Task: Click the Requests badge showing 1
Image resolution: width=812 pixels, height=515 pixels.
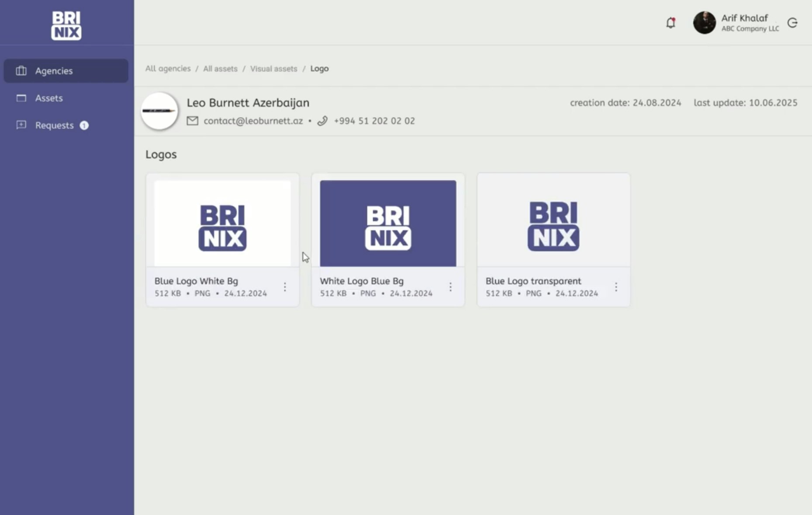Action: click(x=84, y=125)
